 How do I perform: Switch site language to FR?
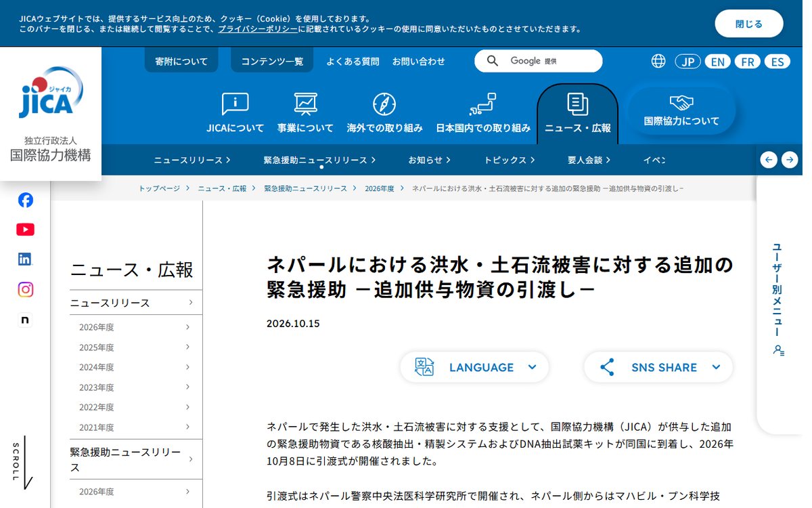coord(747,62)
